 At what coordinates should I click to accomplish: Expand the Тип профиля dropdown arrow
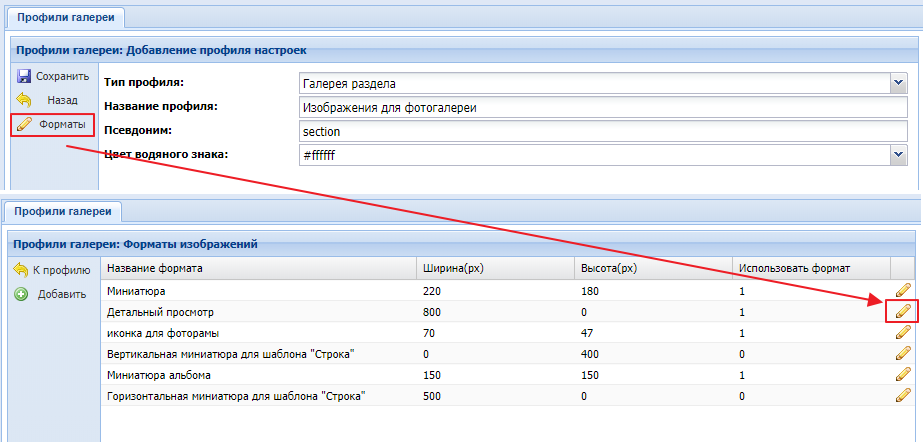[898, 83]
